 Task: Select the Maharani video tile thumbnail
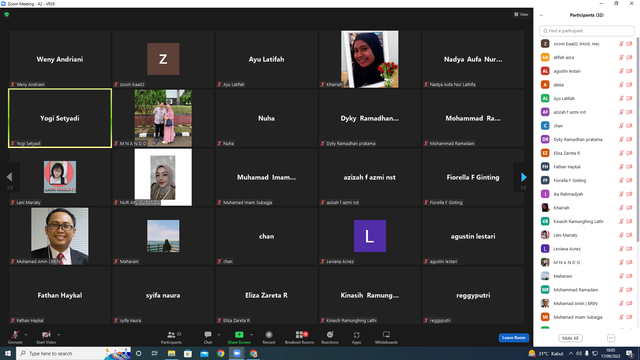(x=163, y=236)
